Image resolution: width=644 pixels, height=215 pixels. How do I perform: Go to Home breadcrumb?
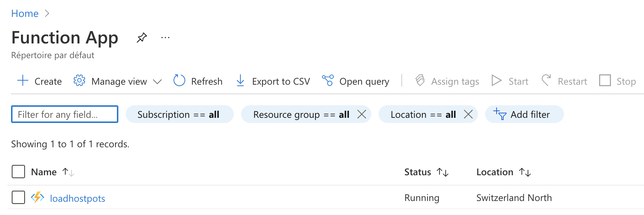tap(25, 14)
